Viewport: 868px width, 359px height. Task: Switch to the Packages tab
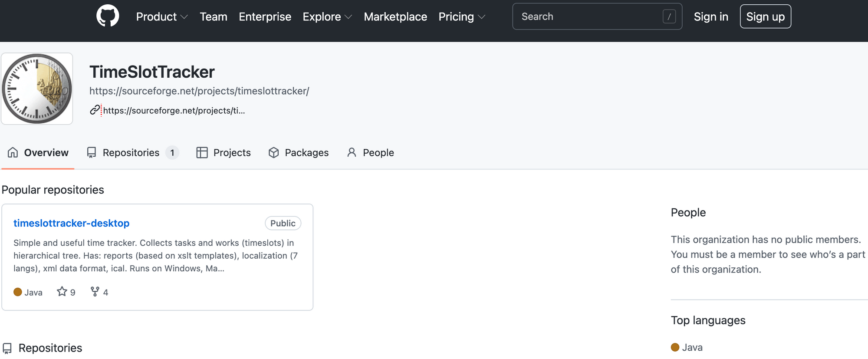tap(299, 152)
